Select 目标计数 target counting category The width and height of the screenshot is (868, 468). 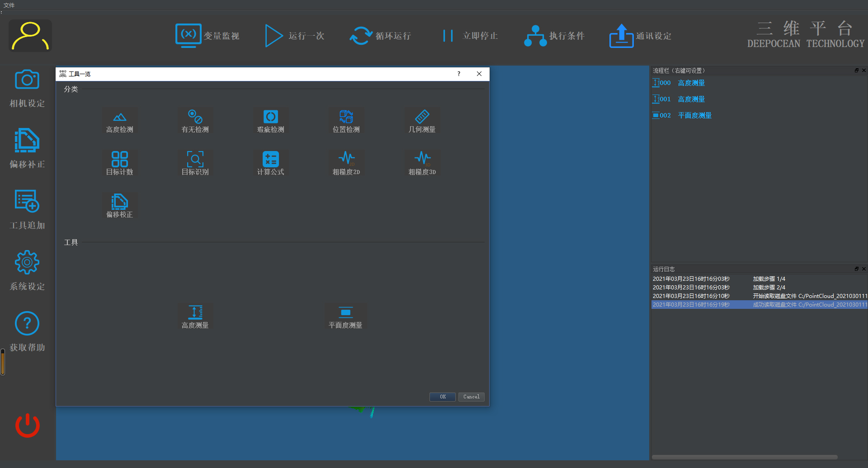(119, 163)
